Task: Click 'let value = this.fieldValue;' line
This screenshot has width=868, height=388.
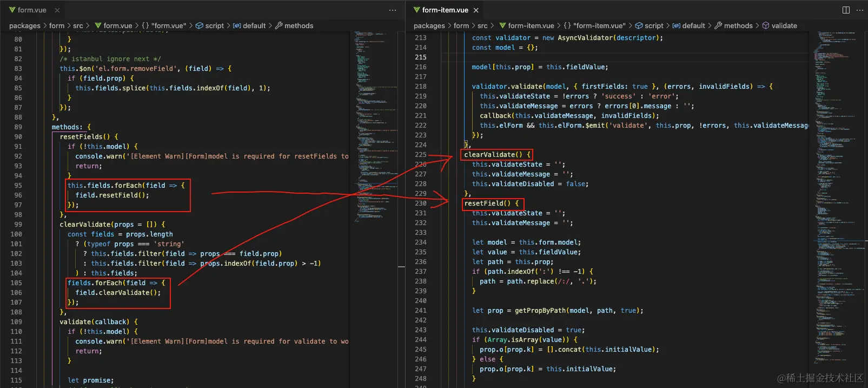Action: (526, 252)
